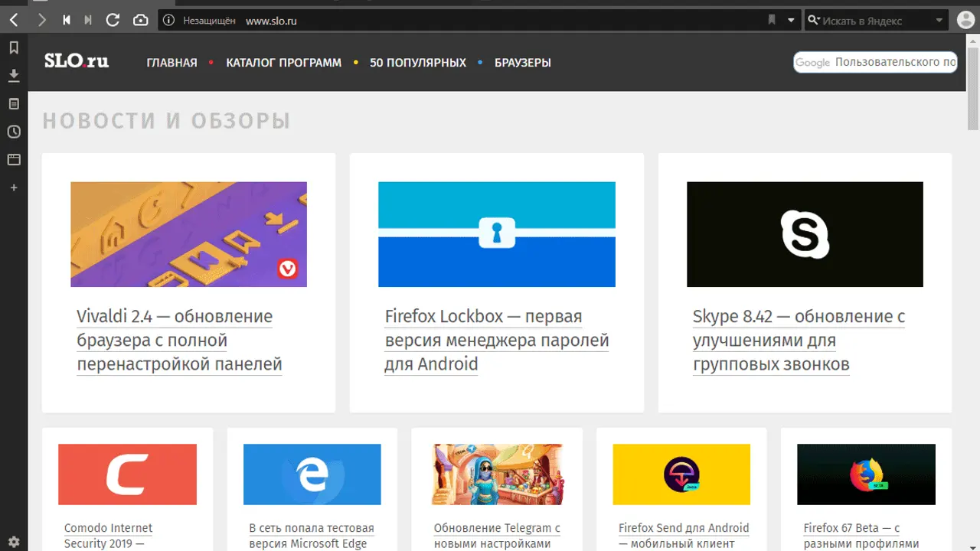Expand the Yandex search field dropdown arrow
Screen dimensions: 980x551
click(939, 21)
